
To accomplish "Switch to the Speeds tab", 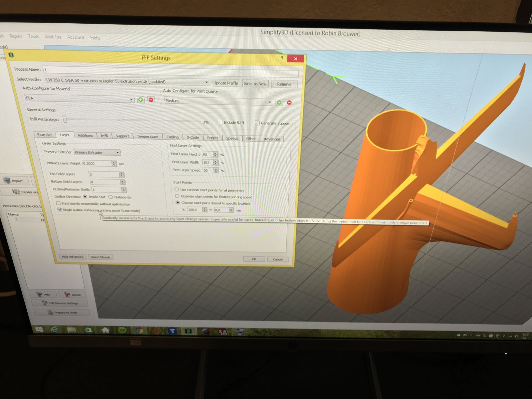I will coord(232,138).
